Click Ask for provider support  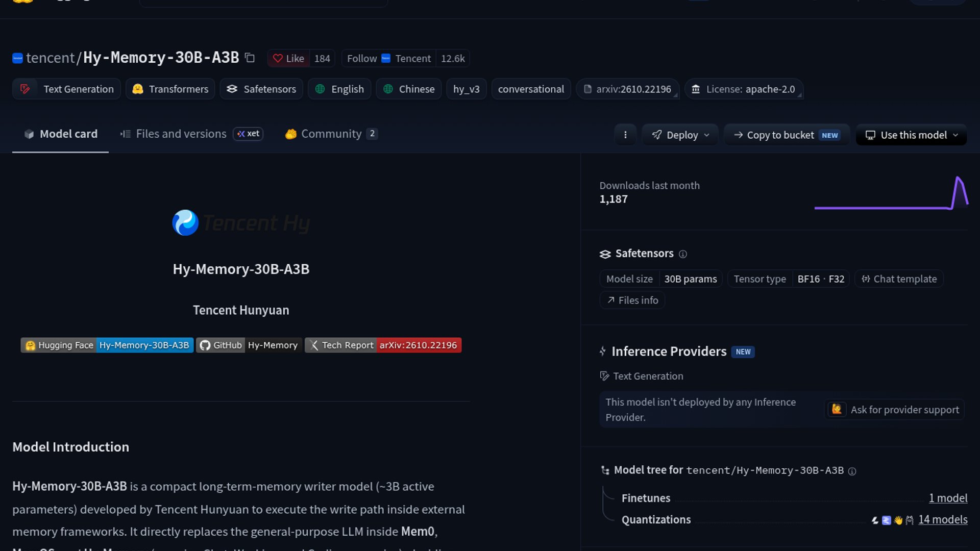point(895,410)
